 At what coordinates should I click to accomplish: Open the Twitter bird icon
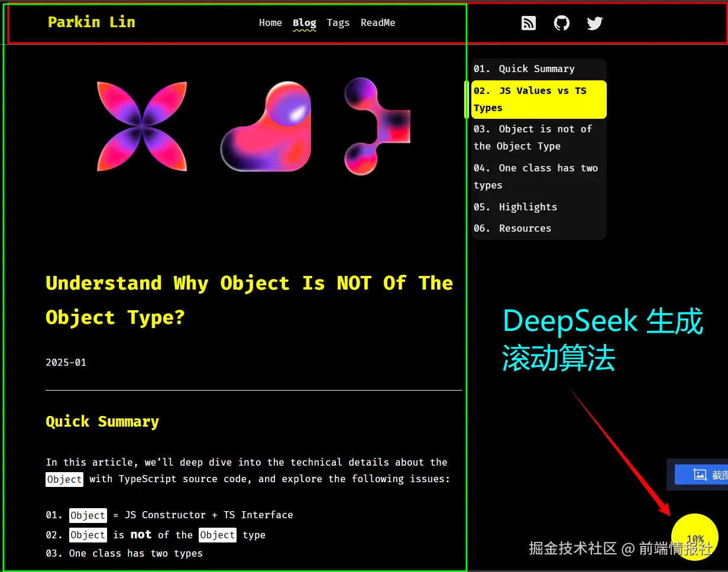594,23
